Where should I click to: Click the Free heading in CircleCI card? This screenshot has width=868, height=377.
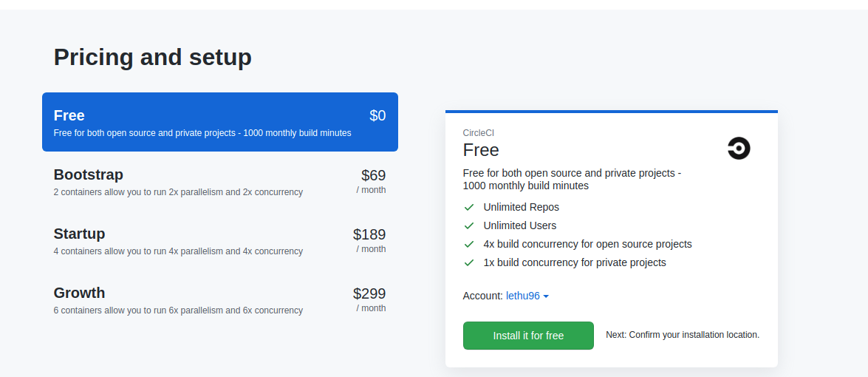point(481,150)
